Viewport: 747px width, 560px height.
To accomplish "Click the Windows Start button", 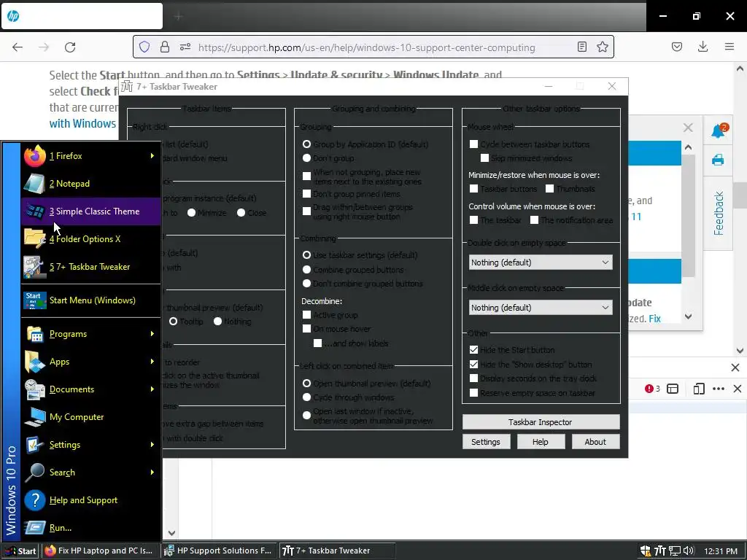I will pos(20,551).
